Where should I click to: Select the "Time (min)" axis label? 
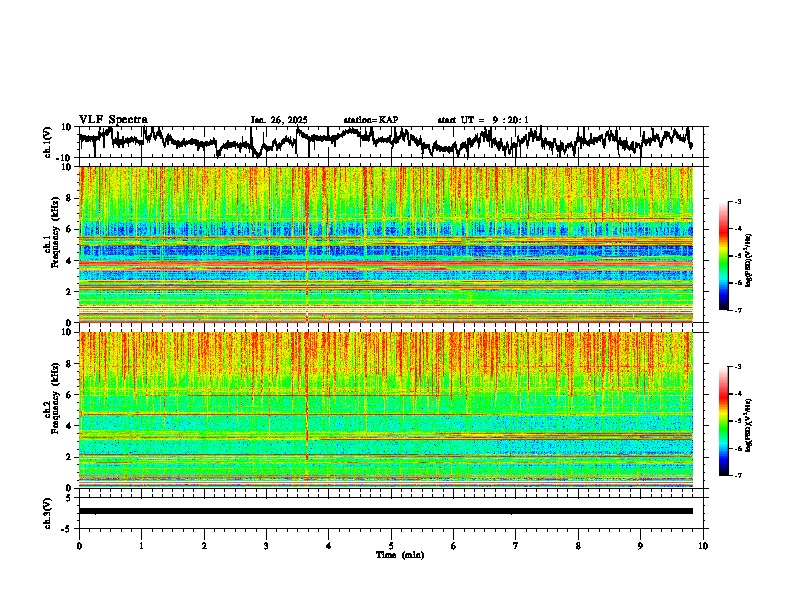pos(400,555)
